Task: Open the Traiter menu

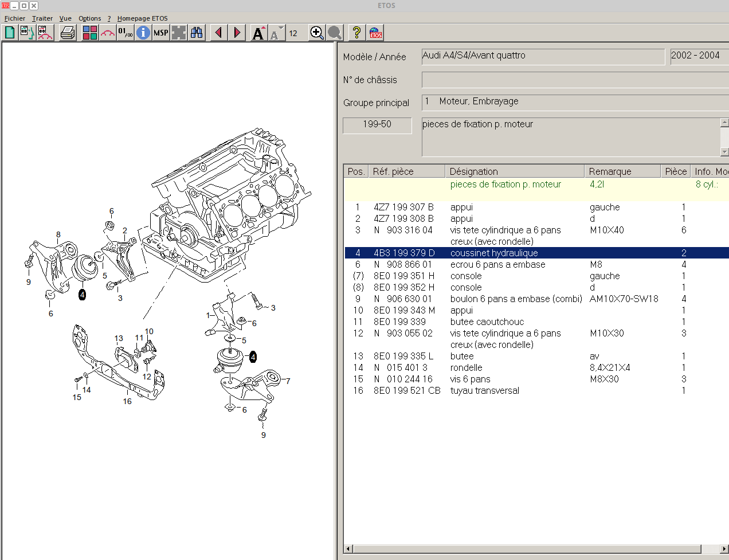Action: [42, 18]
